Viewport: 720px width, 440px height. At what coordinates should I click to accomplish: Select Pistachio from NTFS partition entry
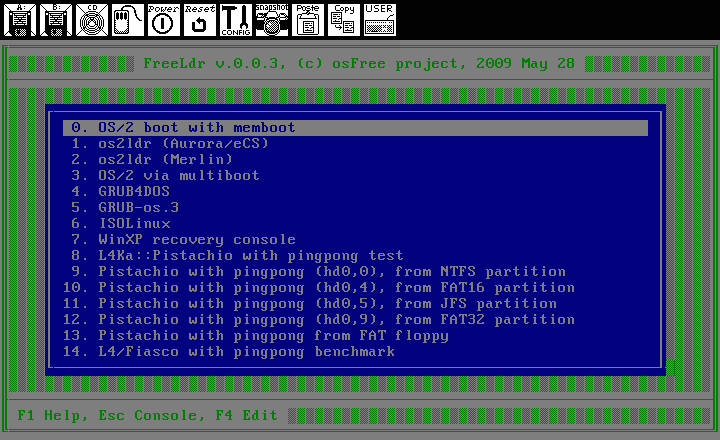331,272
